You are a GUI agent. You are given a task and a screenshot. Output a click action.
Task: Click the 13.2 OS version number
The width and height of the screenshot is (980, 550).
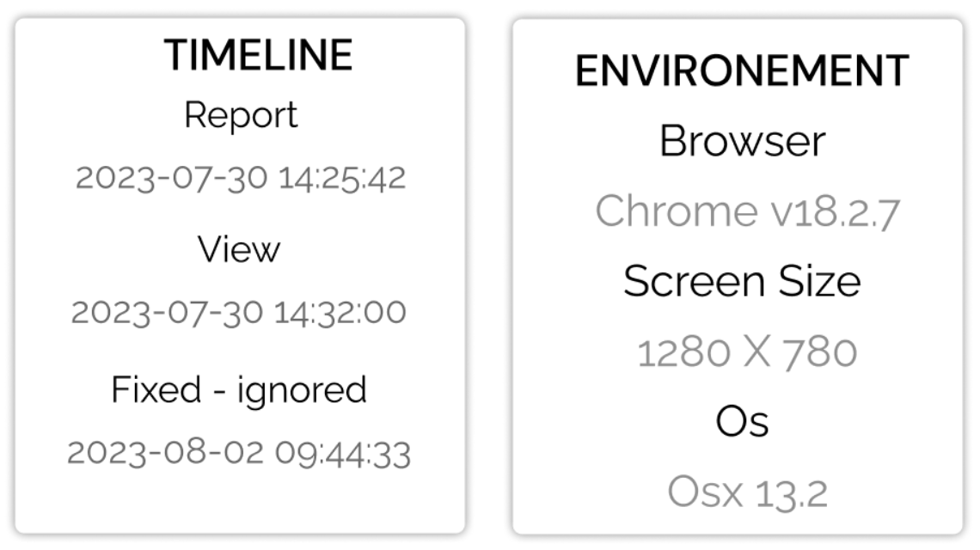791,492
